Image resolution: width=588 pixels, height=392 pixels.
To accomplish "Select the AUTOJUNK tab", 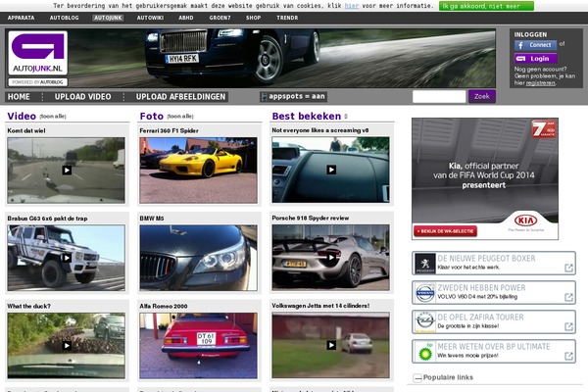I will [108, 18].
